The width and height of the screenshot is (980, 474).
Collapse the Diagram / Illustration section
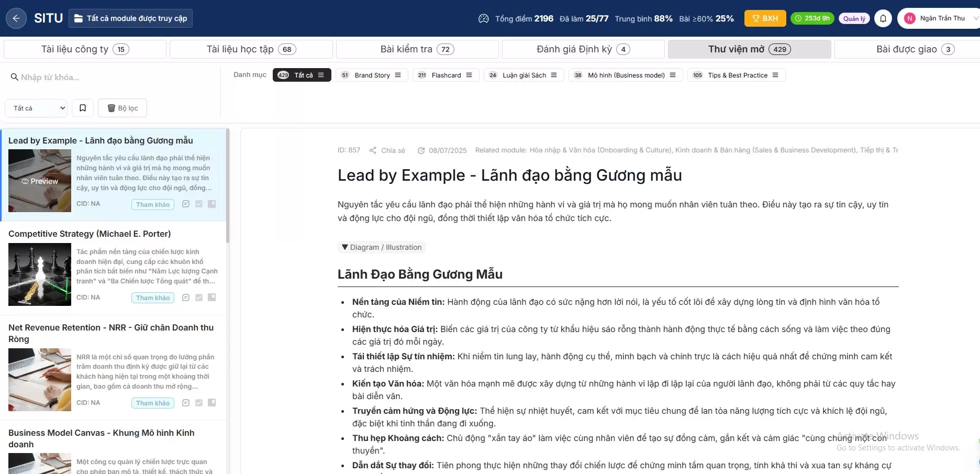coord(381,247)
